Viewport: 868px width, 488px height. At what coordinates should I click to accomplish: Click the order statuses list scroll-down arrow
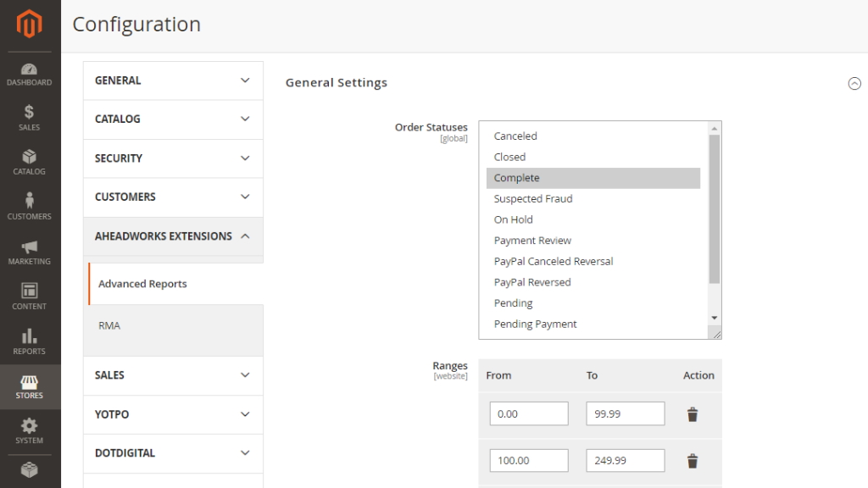(714, 319)
